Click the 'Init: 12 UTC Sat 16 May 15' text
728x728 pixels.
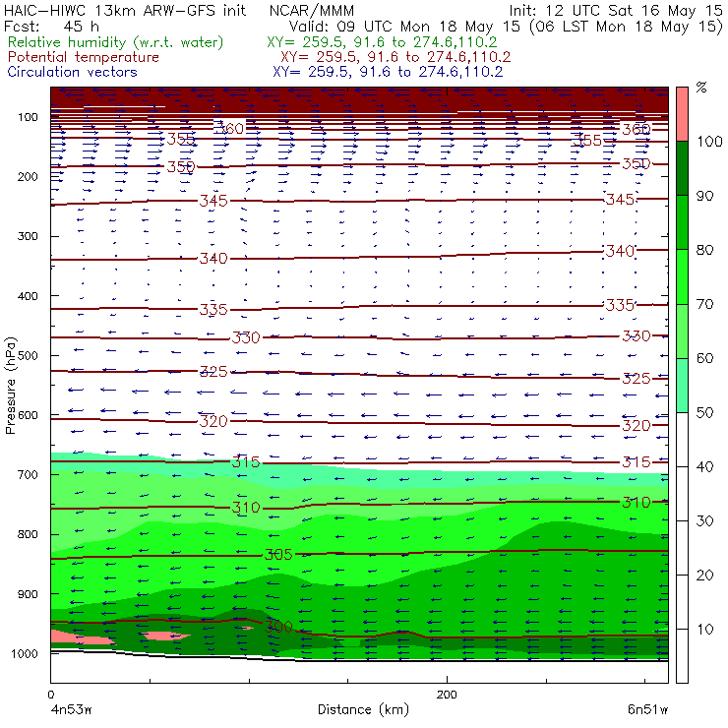(616, 10)
